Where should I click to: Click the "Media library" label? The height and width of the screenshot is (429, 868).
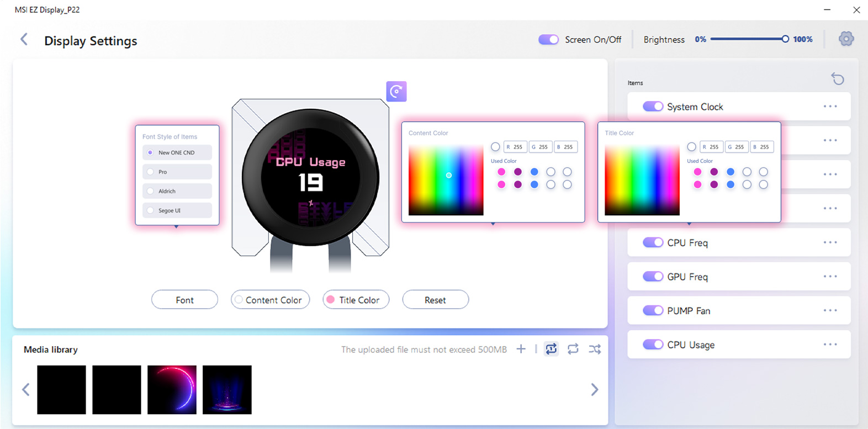coord(51,349)
